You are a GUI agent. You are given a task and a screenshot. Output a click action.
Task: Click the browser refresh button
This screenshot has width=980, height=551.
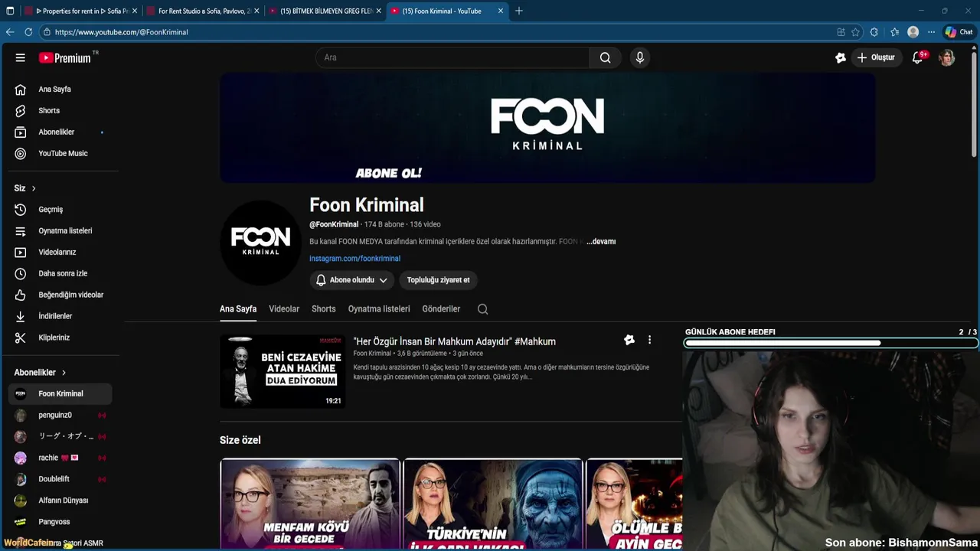pos(28,32)
